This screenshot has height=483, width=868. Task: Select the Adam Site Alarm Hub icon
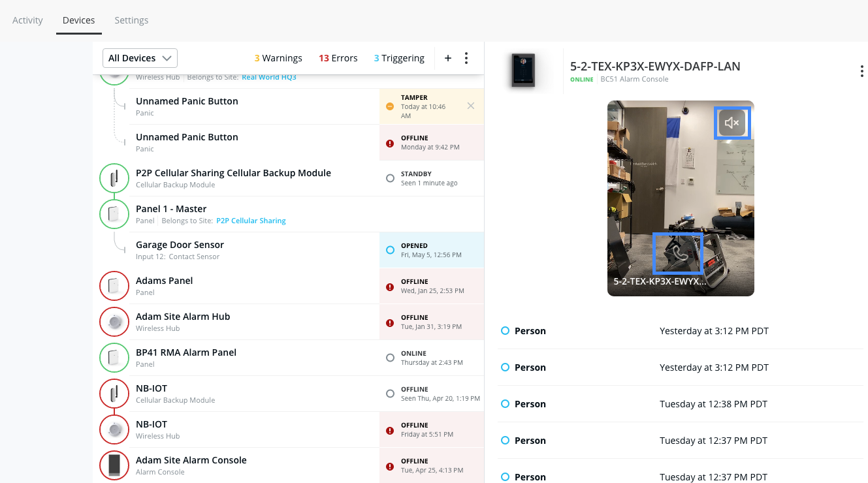pos(114,322)
